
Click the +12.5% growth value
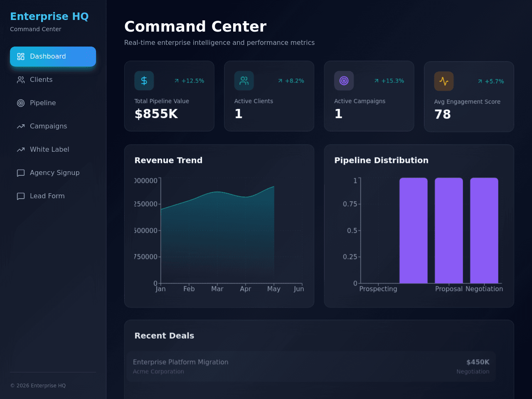click(x=193, y=81)
